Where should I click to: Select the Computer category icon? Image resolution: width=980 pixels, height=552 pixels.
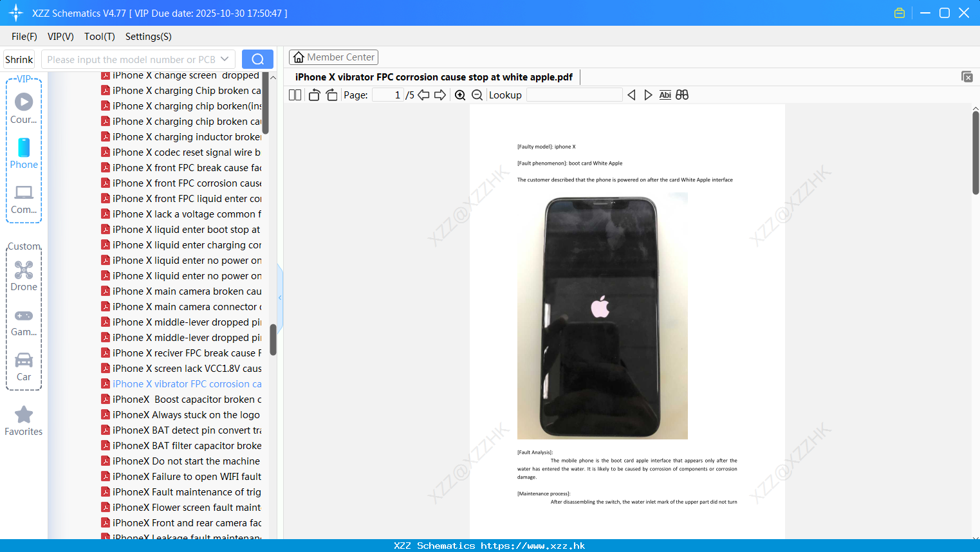(x=24, y=199)
